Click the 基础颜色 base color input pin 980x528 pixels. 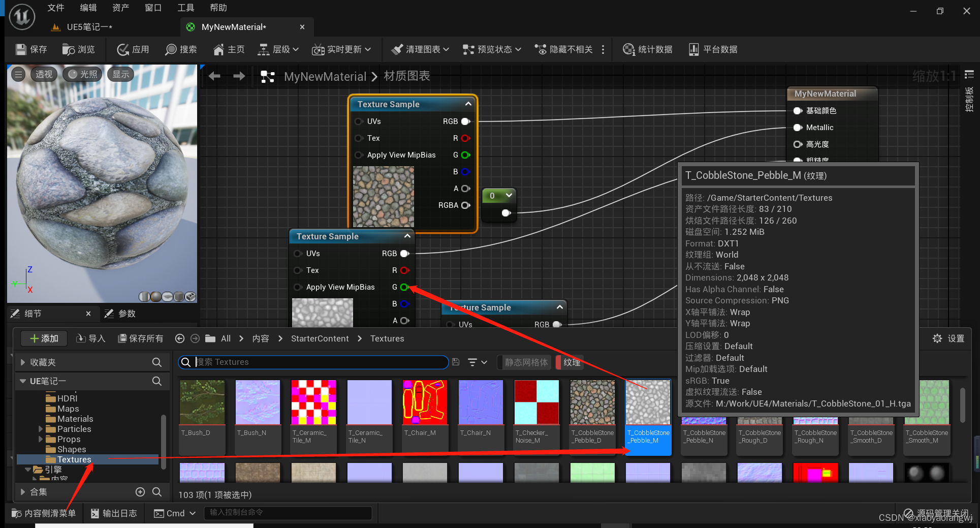click(x=798, y=110)
